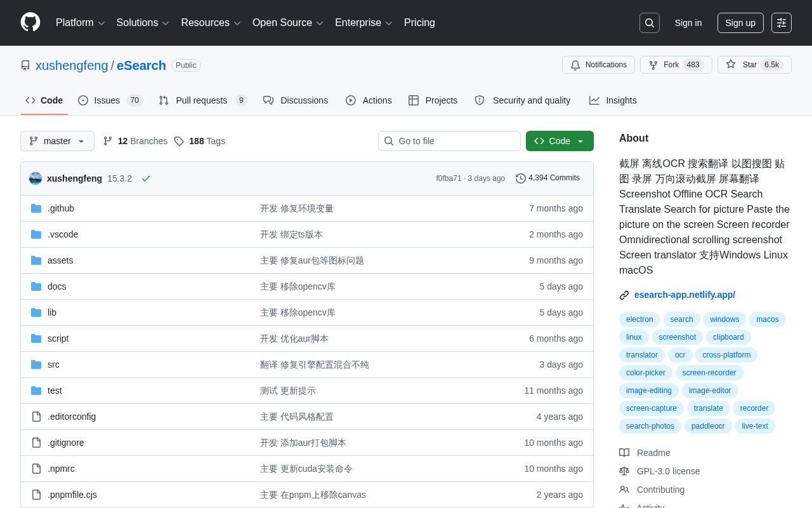View the 188 Tags list
Screen dimensions: 812x508
[200, 141]
